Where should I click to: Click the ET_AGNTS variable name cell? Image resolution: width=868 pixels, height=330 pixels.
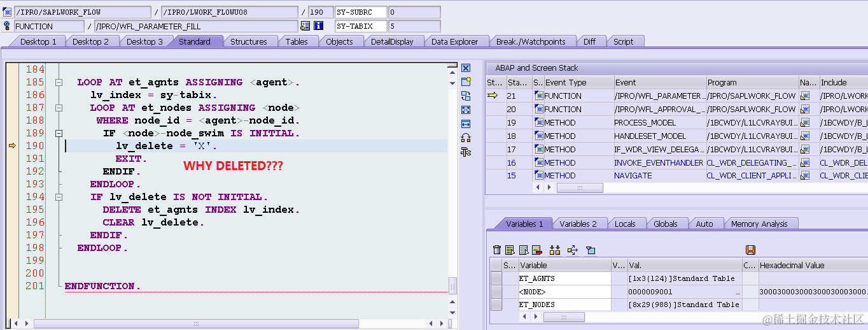coord(564,278)
